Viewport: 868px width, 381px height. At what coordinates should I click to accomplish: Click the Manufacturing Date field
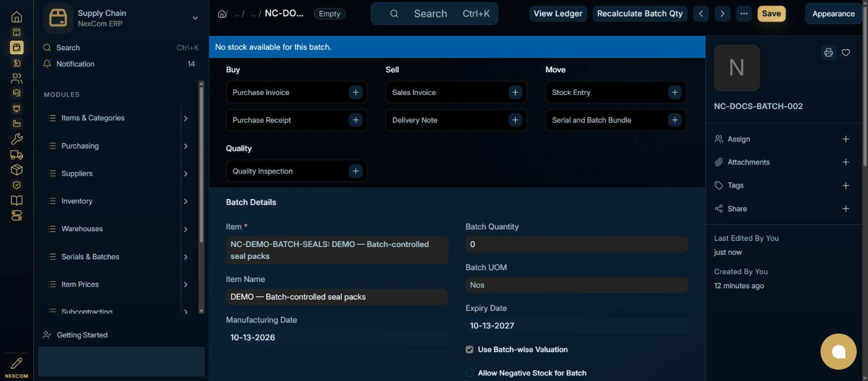(337, 337)
